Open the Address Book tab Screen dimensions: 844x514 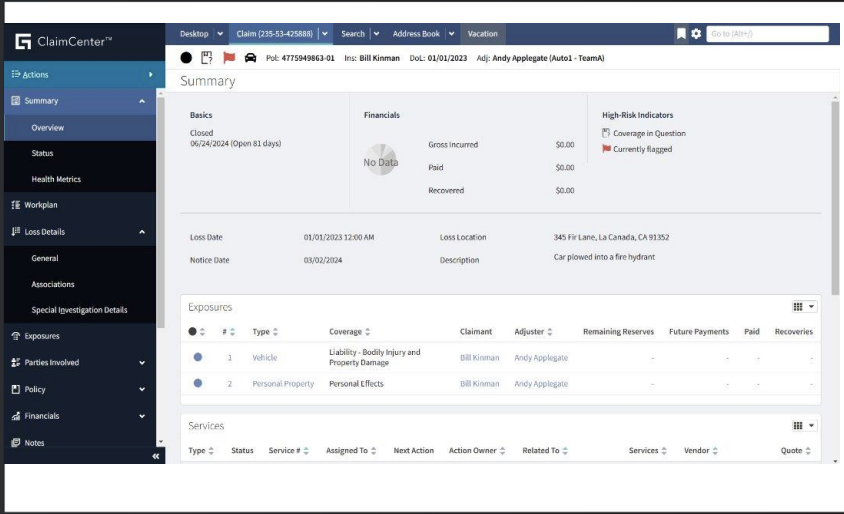pos(416,34)
